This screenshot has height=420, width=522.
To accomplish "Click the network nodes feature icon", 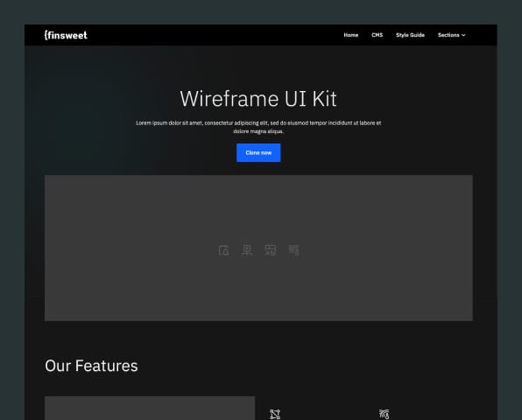I will [x=275, y=415].
